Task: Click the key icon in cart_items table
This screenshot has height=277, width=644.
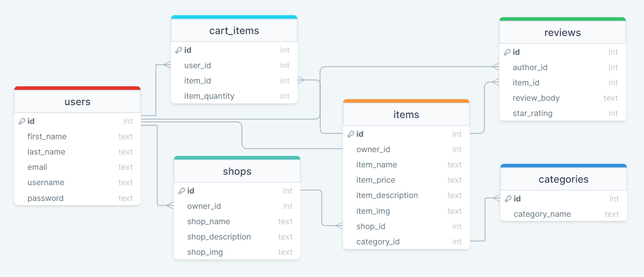Action: pos(179,50)
